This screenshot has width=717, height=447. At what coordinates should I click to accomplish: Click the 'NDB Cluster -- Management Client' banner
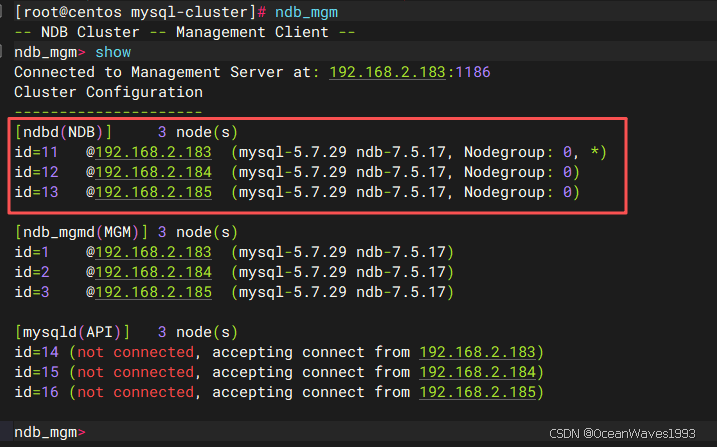click(x=185, y=32)
